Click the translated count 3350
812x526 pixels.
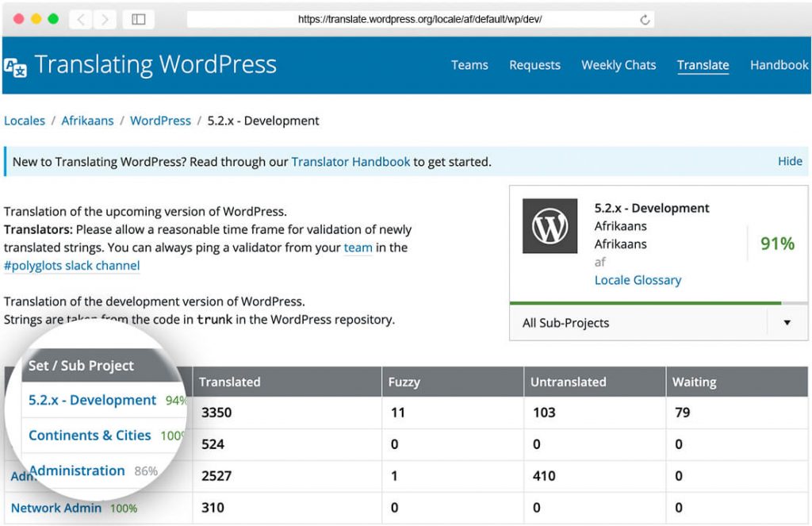(216, 413)
